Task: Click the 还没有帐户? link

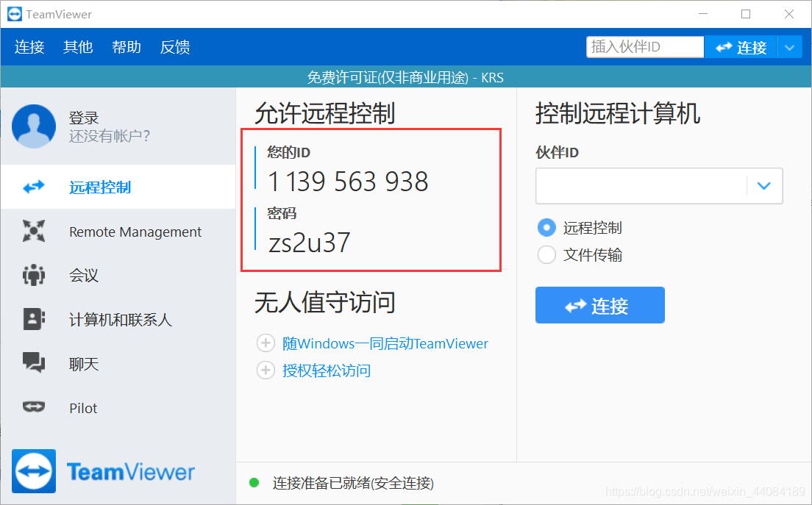Action: (110, 136)
